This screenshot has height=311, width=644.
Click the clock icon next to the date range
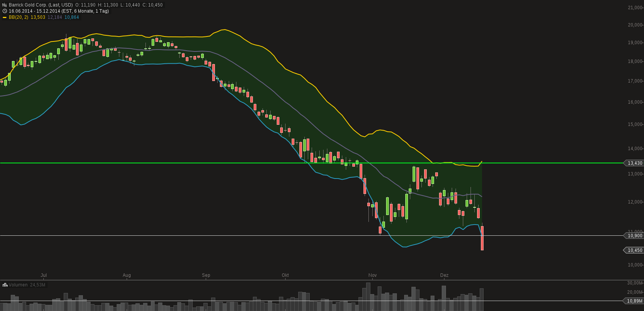pos(5,11)
